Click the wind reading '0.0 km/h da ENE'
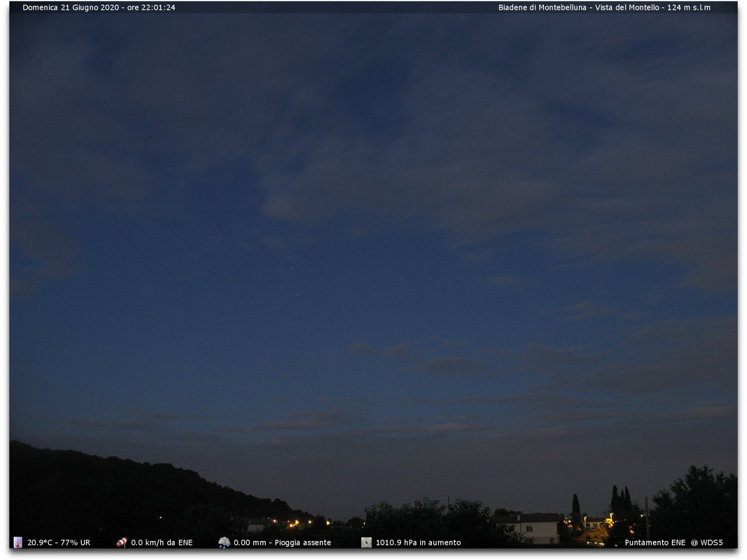Screen dimensions: 747x560 [162, 543]
